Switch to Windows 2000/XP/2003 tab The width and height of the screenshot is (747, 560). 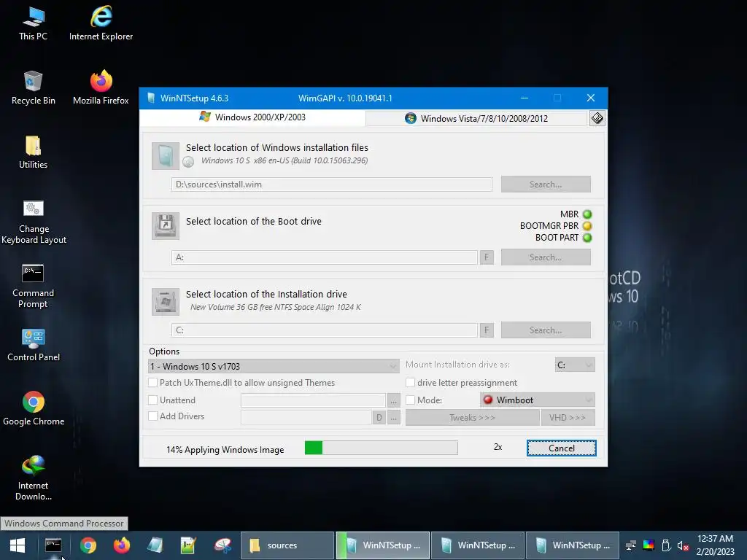click(252, 117)
